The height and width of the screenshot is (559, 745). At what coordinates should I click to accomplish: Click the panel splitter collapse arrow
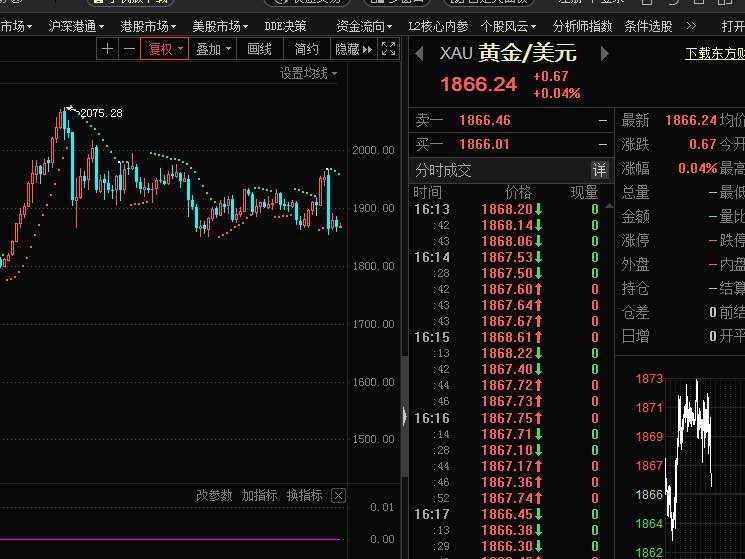[x=404, y=417]
